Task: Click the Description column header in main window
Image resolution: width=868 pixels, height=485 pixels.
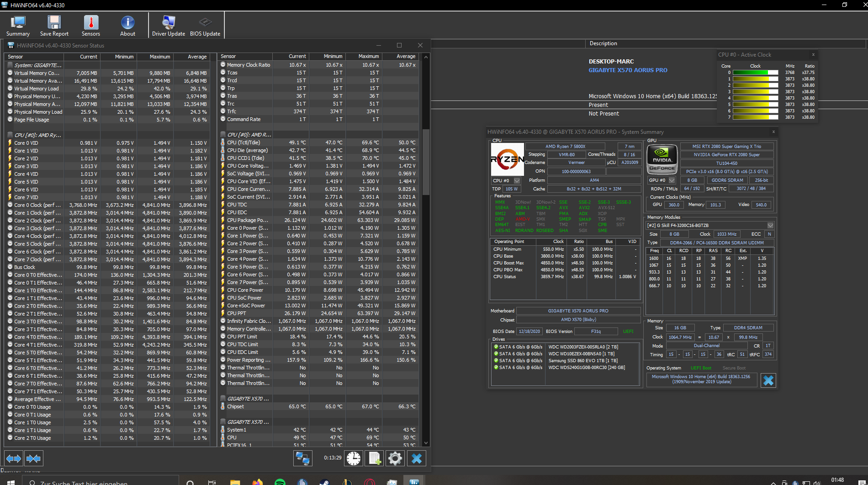Action: [x=603, y=43]
